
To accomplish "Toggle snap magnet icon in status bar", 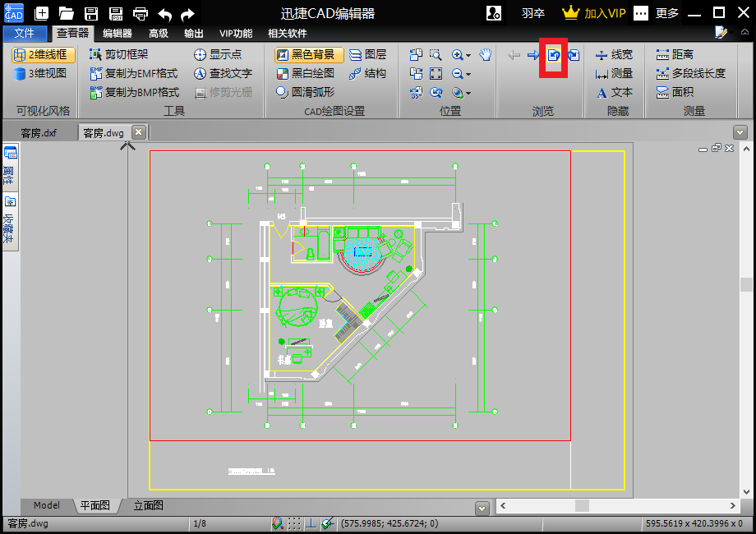I will [x=277, y=523].
